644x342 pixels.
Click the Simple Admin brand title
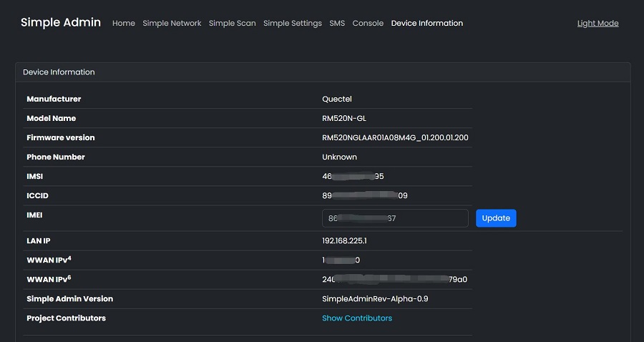pos(61,22)
